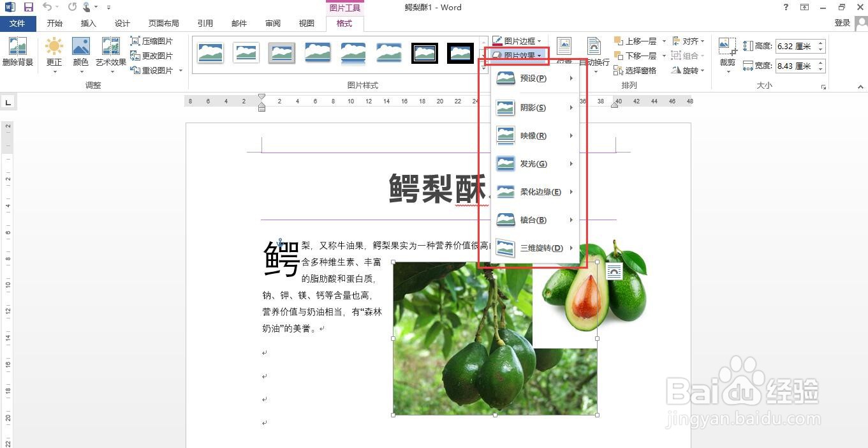Click the Save icon in quick access toolbar
The width and height of the screenshot is (868, 448).
click(28, 7)
